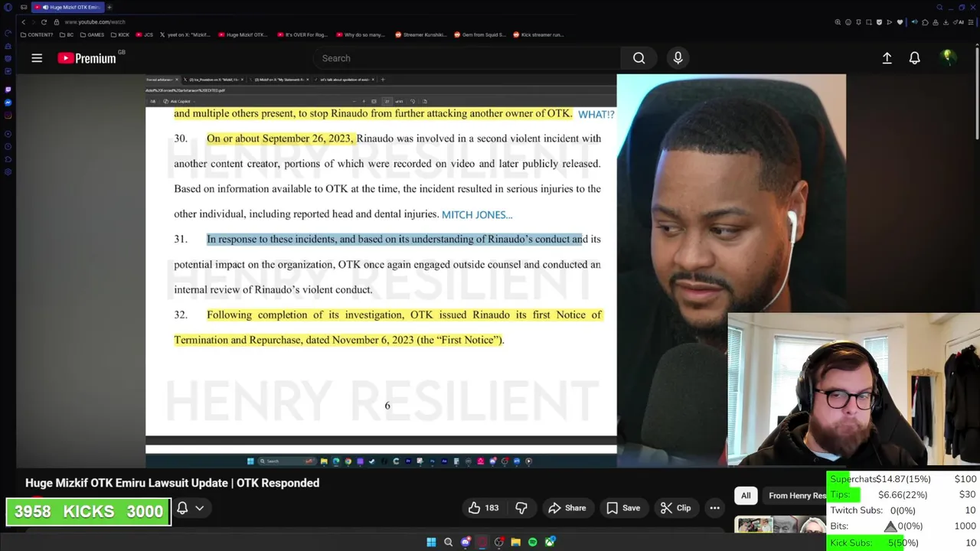This screenshot has height=551, width=980.
Task: Share this video
Action: [567, 508]
